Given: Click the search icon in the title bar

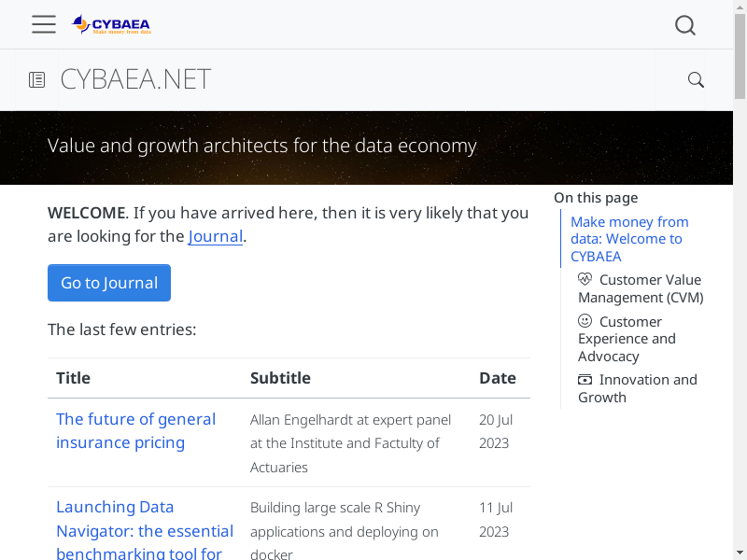Looking at the screenshot, I should (696, 80).
